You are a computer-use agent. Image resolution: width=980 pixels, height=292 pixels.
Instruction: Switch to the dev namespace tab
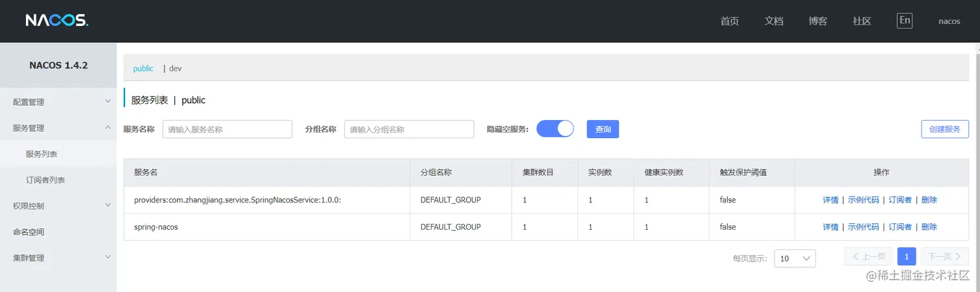coord(175,68)
